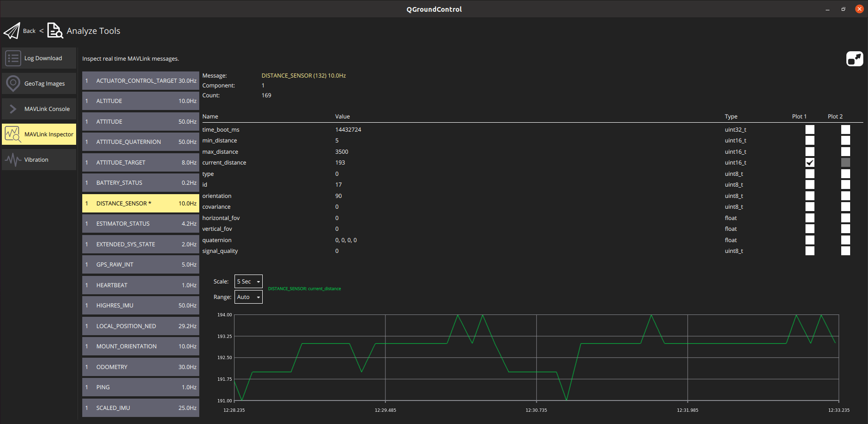Click the MAVLink Inspector chart icon

pos(13,134)
